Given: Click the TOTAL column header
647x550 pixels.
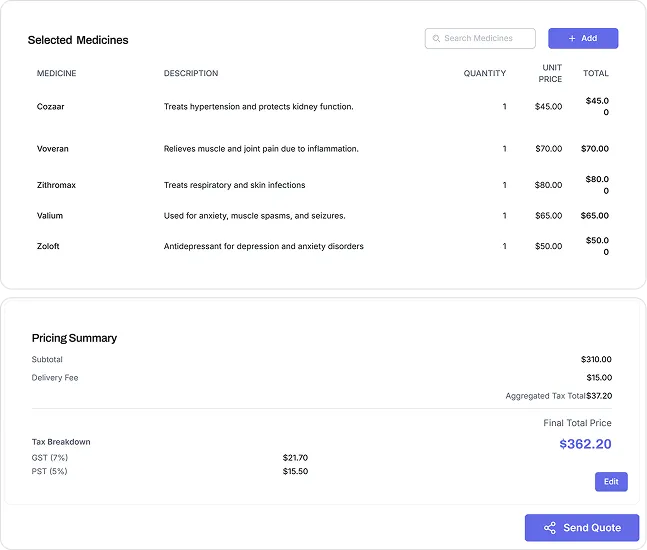Looking at the screenshot, I should point(596,73).
